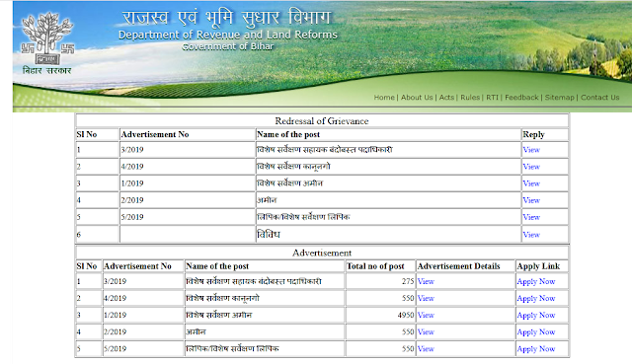View advertisement details for 2/2019 अमीन post
The height and width of the screenshot is (364, 632).
pos(426,332)
